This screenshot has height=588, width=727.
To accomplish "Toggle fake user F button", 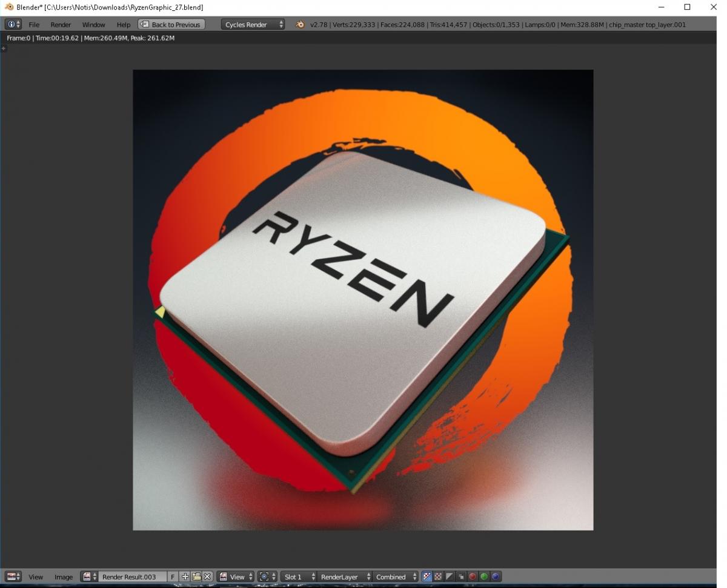I will tap(173, 577).
